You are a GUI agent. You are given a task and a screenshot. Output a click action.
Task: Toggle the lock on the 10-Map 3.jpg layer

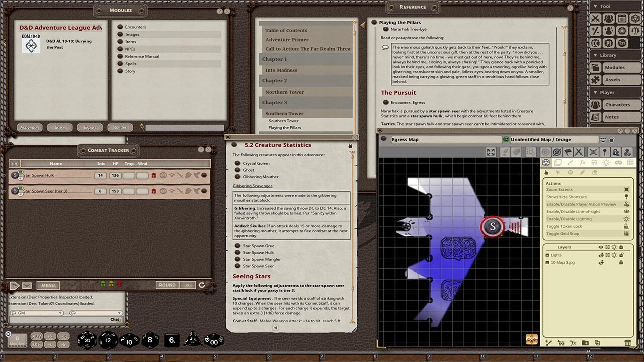pos(621,262)
